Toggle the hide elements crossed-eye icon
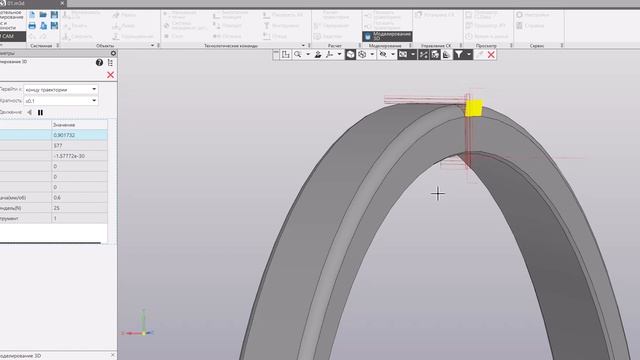This screenshot has height=360, width=640. tap(383, 54)
